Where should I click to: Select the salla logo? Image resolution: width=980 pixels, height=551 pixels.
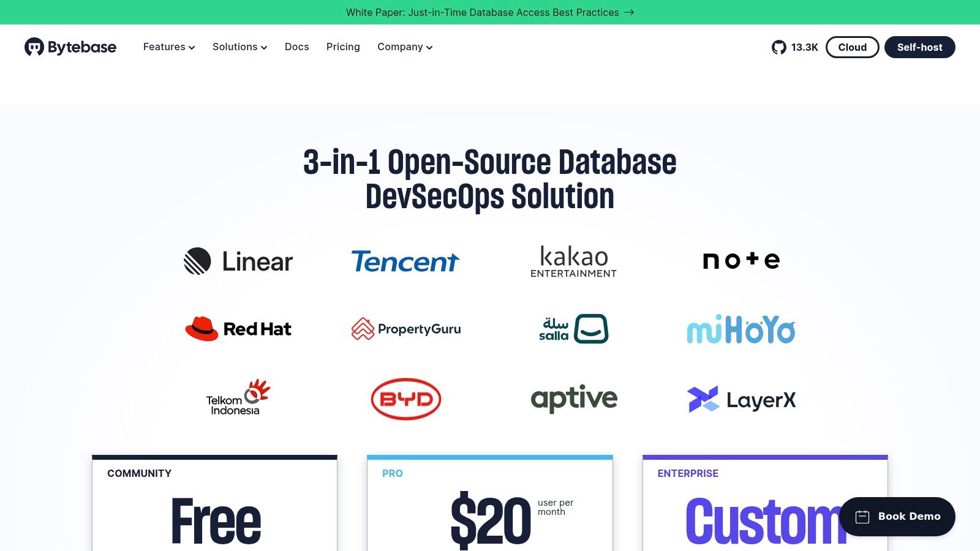(573, 329)
